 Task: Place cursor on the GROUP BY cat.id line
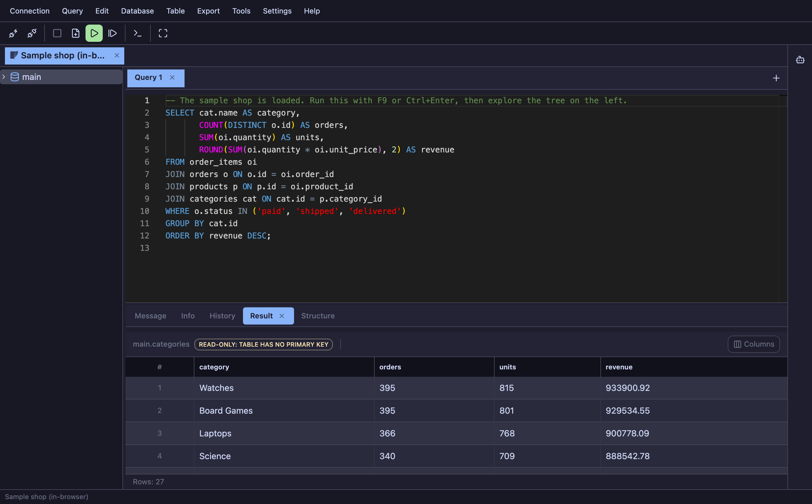(201, 223)
